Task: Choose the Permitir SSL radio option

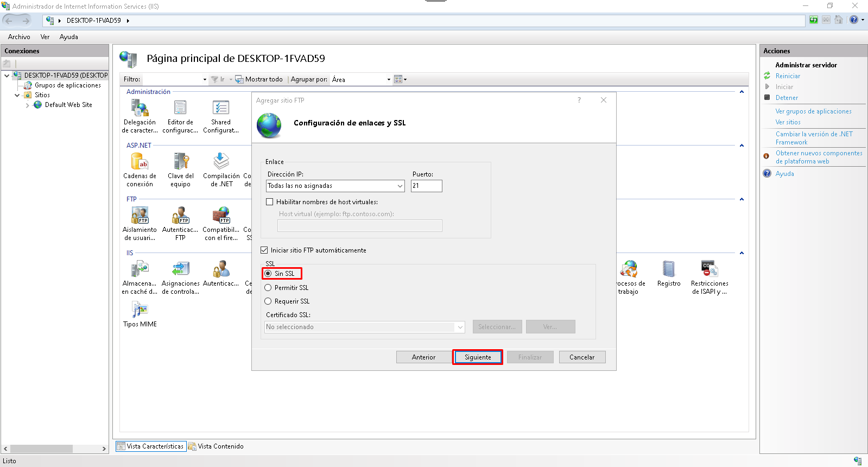Action: (268, 288)
